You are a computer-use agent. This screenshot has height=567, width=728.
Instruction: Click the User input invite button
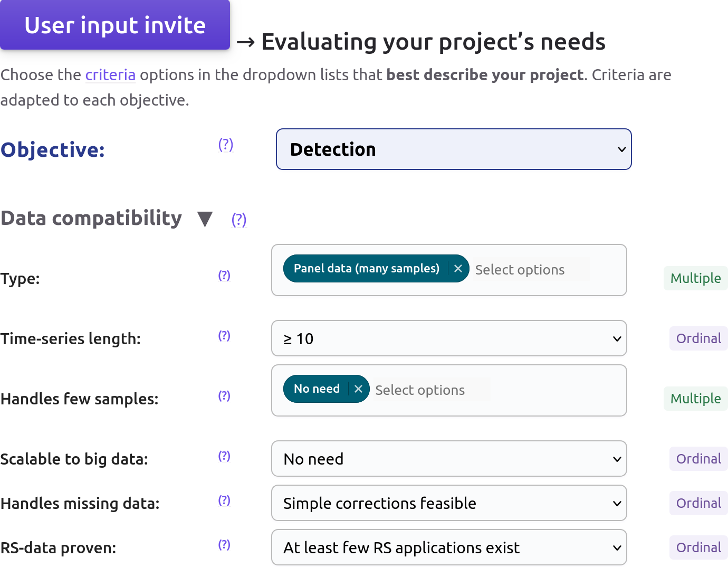pyautogui.click(x=115, y=25)
